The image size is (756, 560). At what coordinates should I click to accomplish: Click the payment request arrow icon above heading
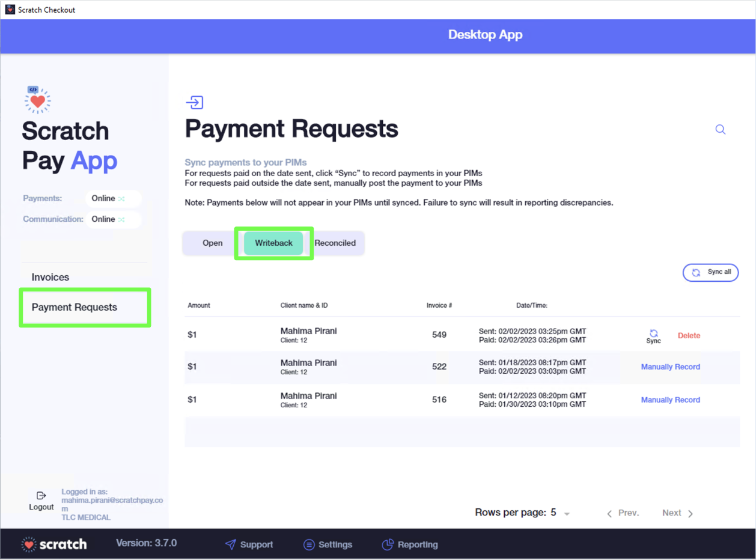pyautogui.click(x=195, y=102)
